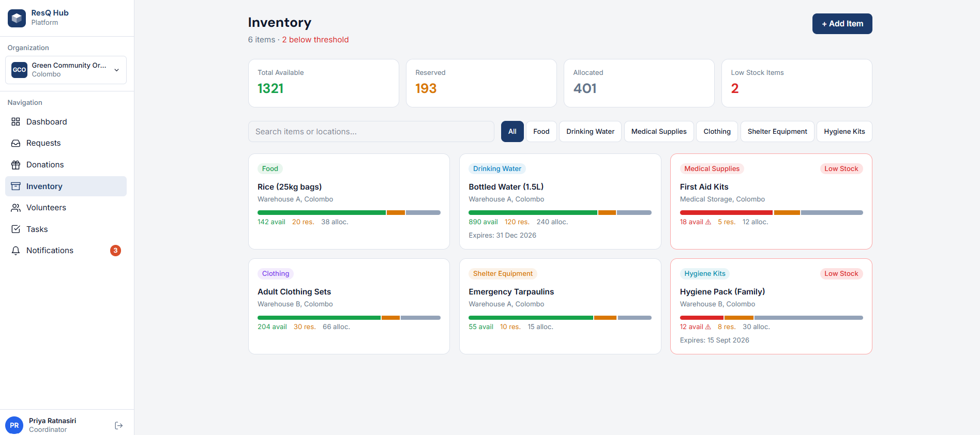Click the Inventory archive box icon

pyautogui.click(x=16, y=187)
